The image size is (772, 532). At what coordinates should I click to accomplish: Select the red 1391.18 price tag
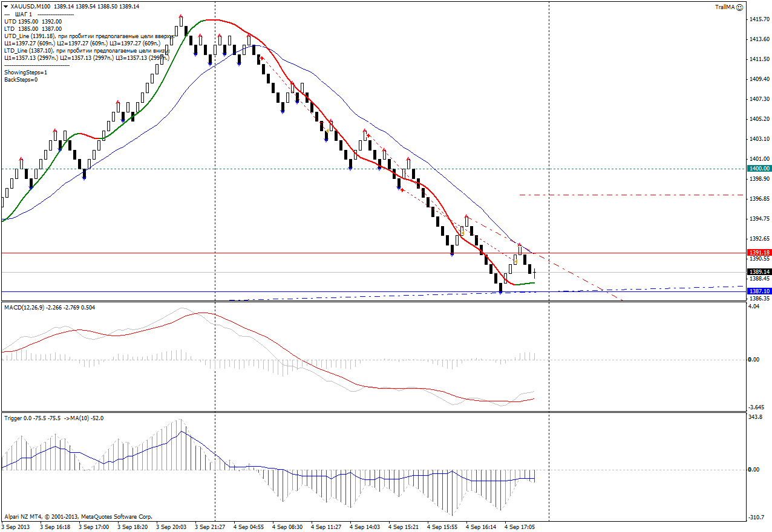pyautogui.click(x=759, y=252)
